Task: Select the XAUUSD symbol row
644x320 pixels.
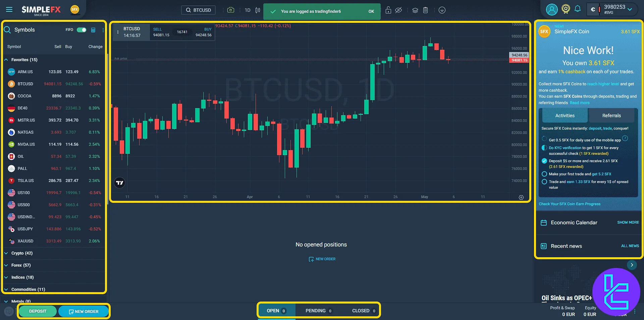Action: [54, 241]
